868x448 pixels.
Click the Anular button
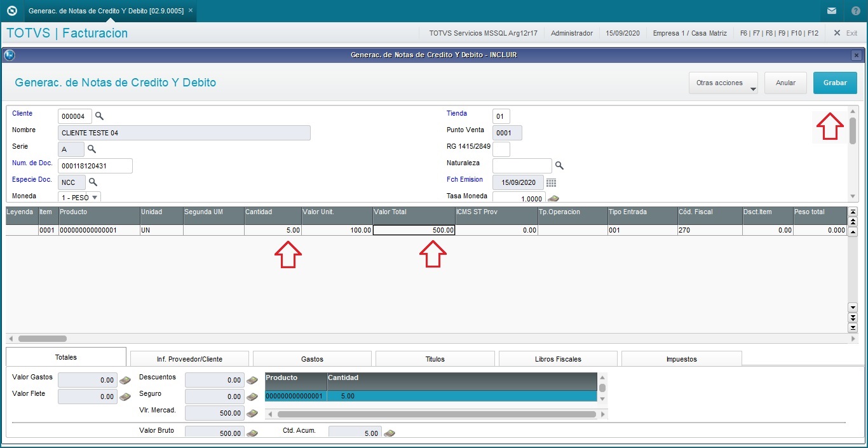point(786,83)
